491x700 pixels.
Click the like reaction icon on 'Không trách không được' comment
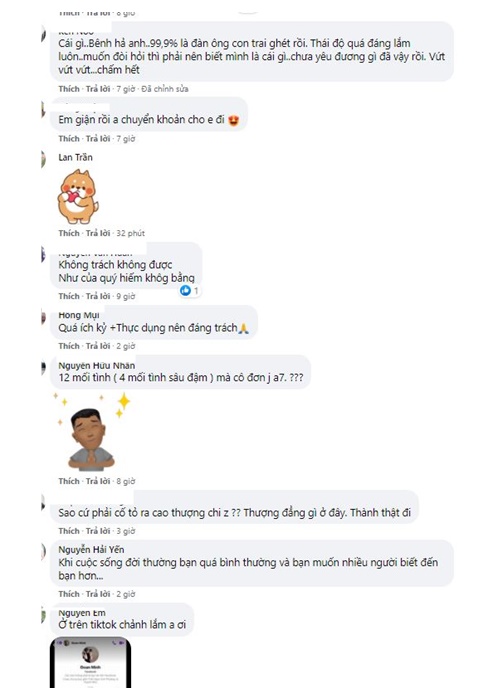[185, 291]
